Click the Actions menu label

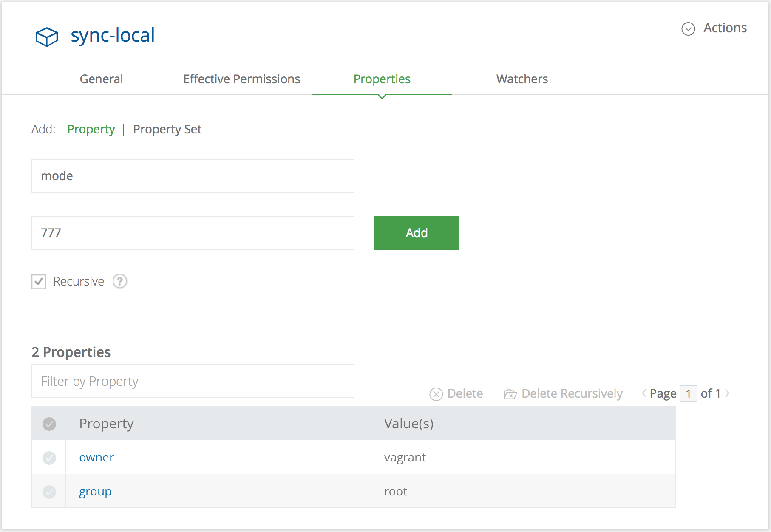(x=725, y=28)
